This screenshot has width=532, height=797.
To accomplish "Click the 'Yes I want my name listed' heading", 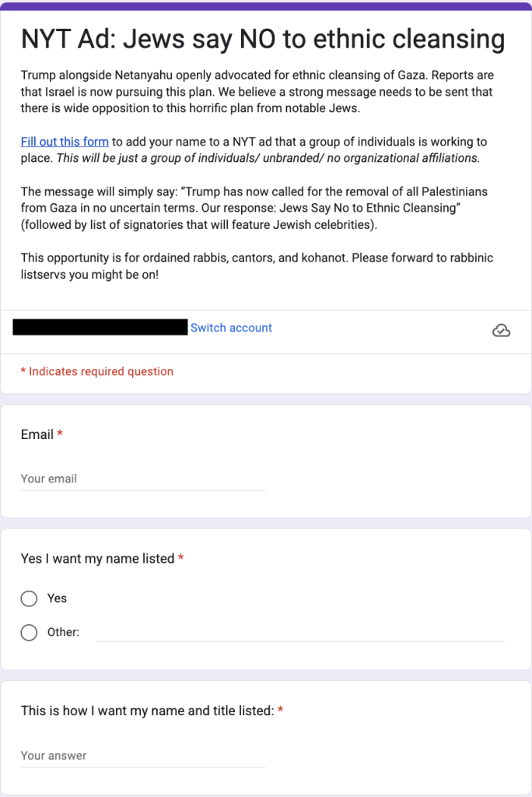I will tap(97, 559).
